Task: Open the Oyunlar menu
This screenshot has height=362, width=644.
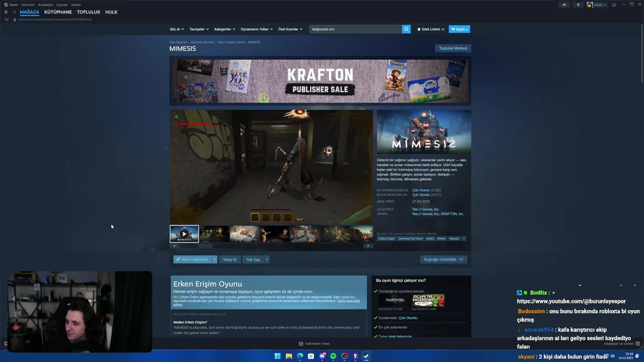Action: pos(62,5)
